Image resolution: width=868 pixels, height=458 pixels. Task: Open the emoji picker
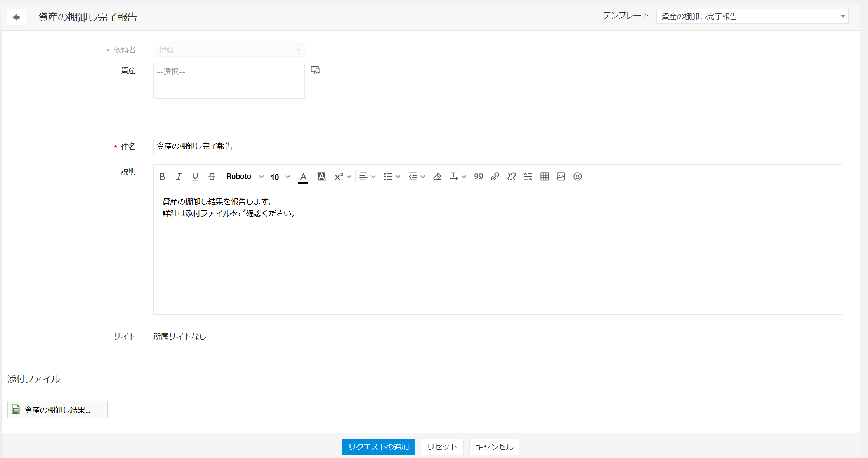click(578, 177)
